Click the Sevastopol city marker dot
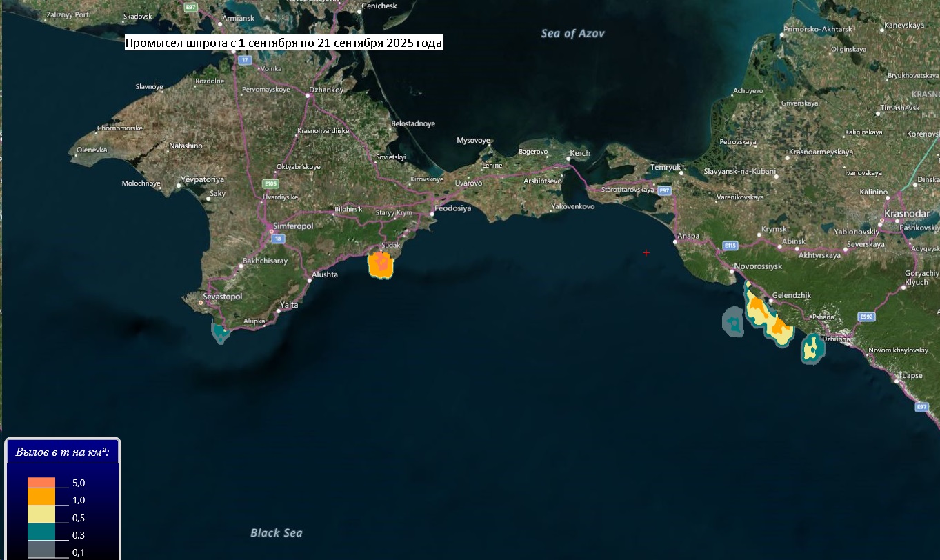Image resolution: width=940 pixels, height=560 pixels. [x=201, y=303]
